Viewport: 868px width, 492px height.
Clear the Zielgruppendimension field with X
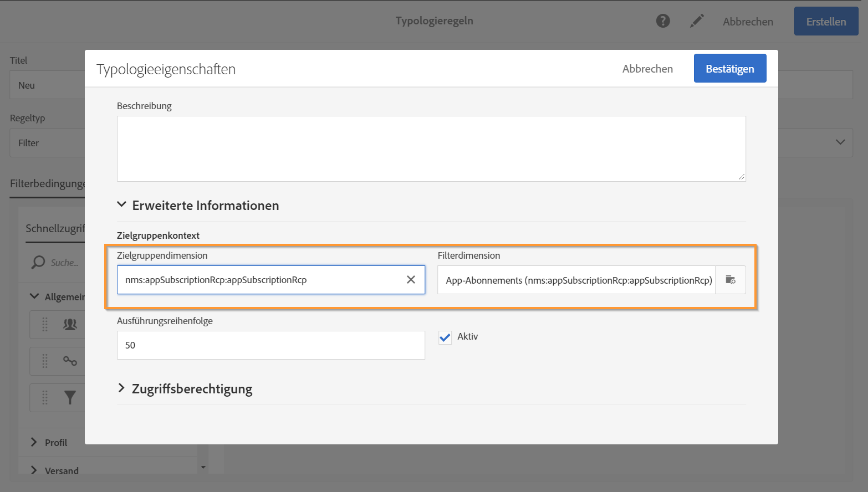(411, 280)
